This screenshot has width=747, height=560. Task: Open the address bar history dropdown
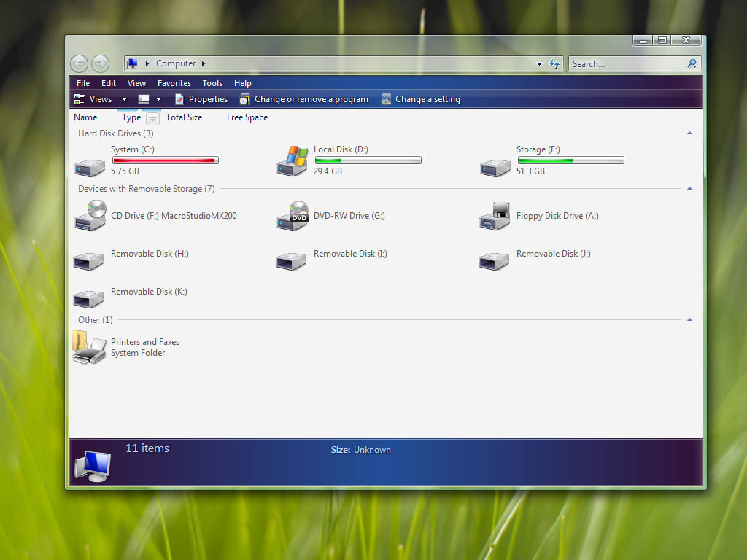[x=539, y=64]
